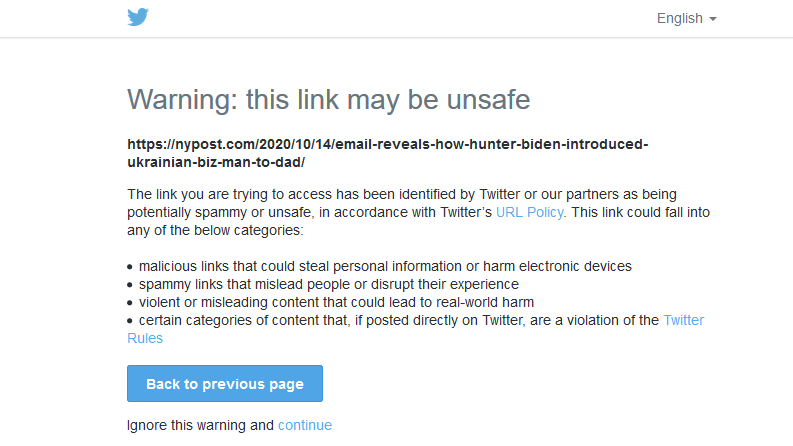Click the 'Warning: this link may be unsafe' heading
The image size is (793, 446).
point(329,99)
